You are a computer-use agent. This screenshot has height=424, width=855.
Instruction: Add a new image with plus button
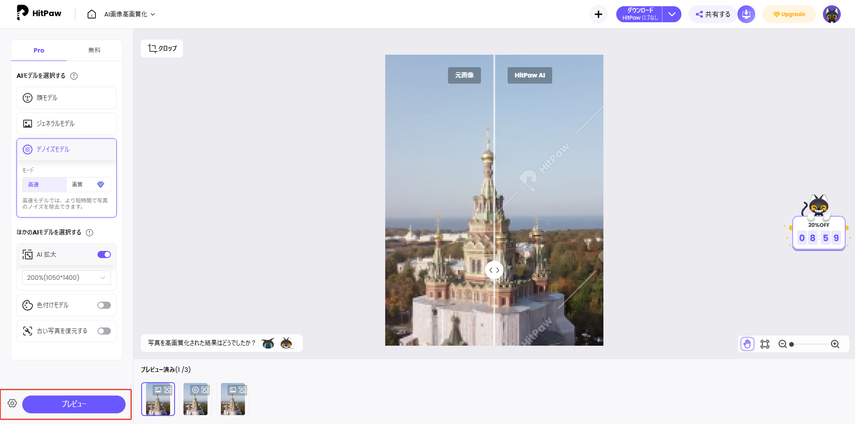pos(598,14)
